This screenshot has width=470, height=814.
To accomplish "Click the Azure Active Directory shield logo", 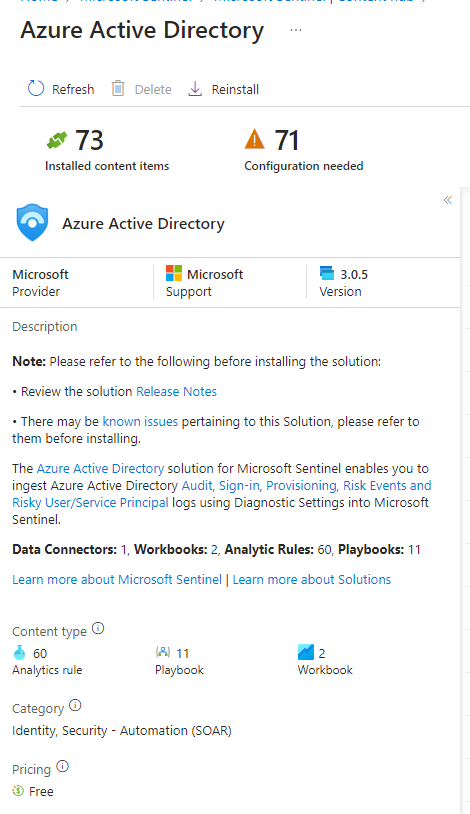I will pyautogui.click(x=32, y=223).
